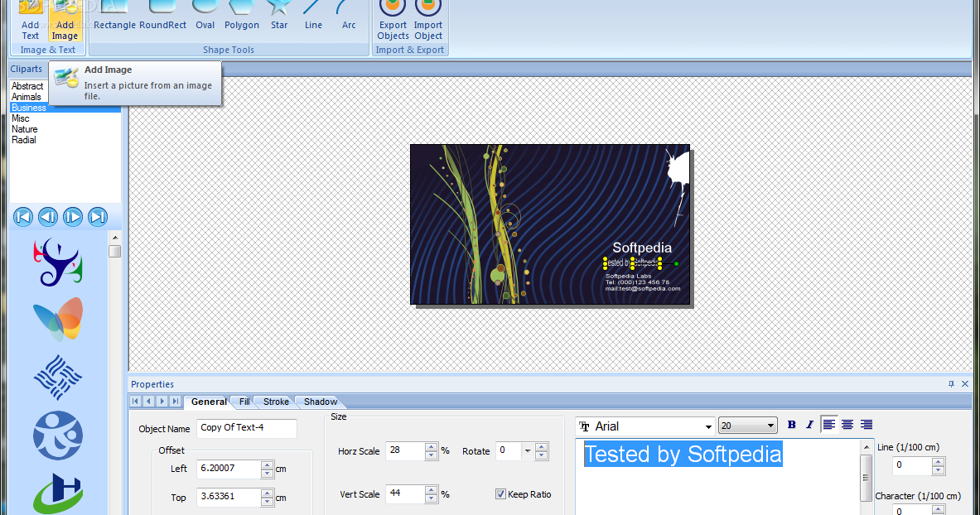Select the Business clipart category
The image size is (980, 515).
pyautogui.click(x=65, y=108)
